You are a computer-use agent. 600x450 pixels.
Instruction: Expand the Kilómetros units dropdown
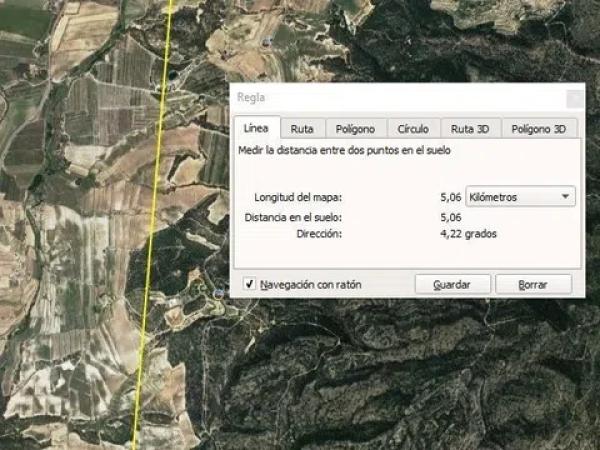[x=521, y=197]
